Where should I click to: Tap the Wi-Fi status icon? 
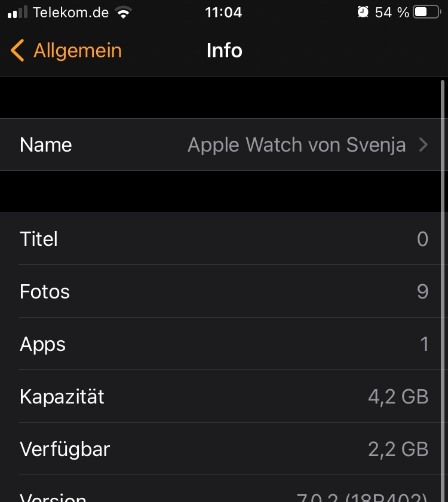(x=124, y=13)
